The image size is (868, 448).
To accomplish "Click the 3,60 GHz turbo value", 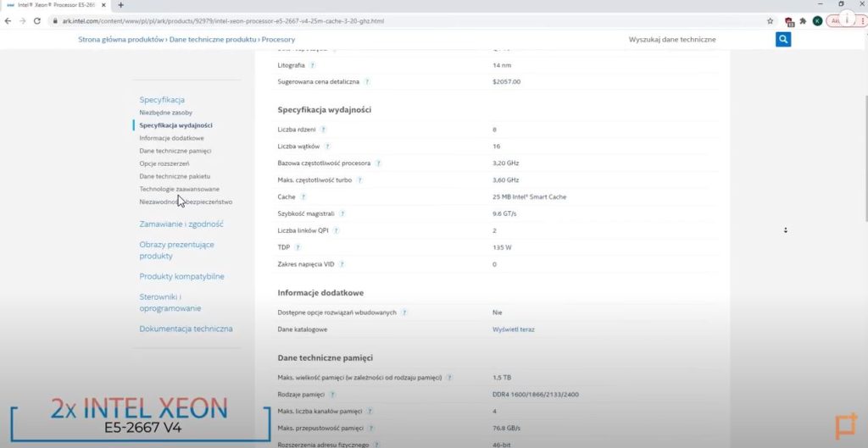I will click(x=505, y=180).
